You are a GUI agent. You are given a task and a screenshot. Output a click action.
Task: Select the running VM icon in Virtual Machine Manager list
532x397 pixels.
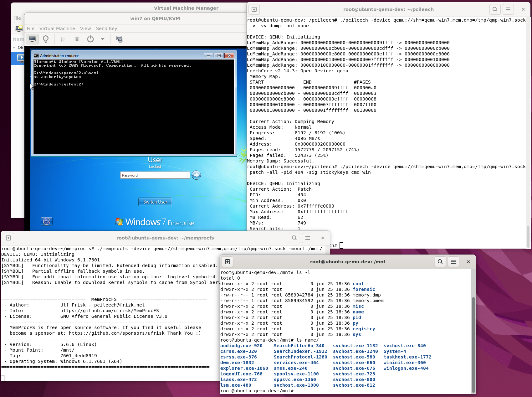point(21,58)
